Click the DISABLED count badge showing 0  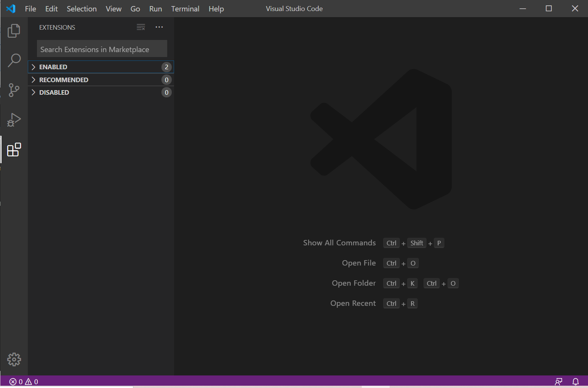[166, 92]
